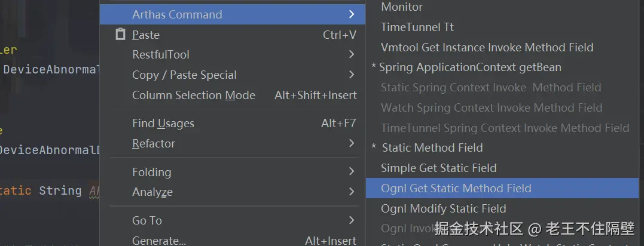644x246 pixels.
Task: Click Generate... in the context menu
Action: tap(158, 240)
